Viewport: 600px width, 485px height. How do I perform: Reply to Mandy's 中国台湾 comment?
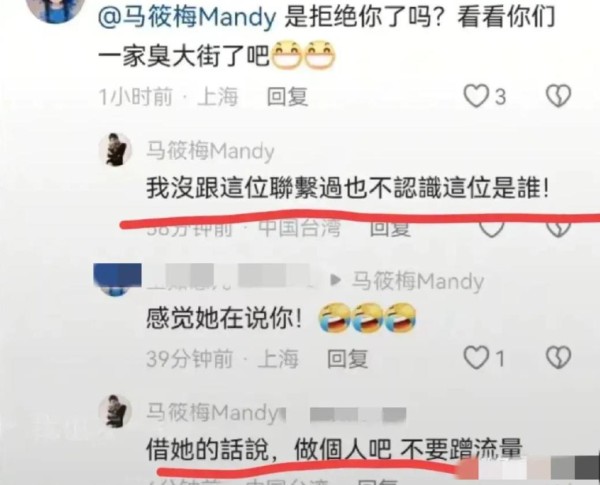[390, 229]
